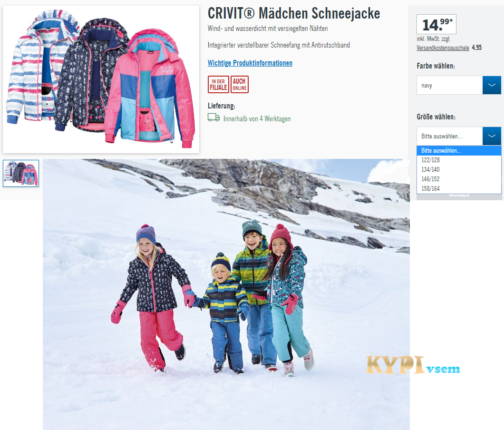Open the Farbe wählen navy dropdown
The height and width of the screenshot is (430, 504).
click(x=459, y=85)
